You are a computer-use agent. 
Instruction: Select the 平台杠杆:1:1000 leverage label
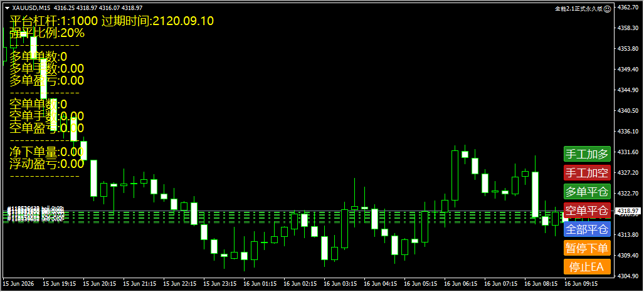coord(54,21)
